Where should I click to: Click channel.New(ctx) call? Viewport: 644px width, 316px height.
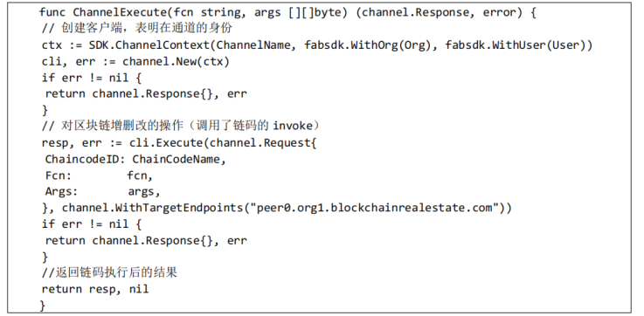[x=176, y=62]
